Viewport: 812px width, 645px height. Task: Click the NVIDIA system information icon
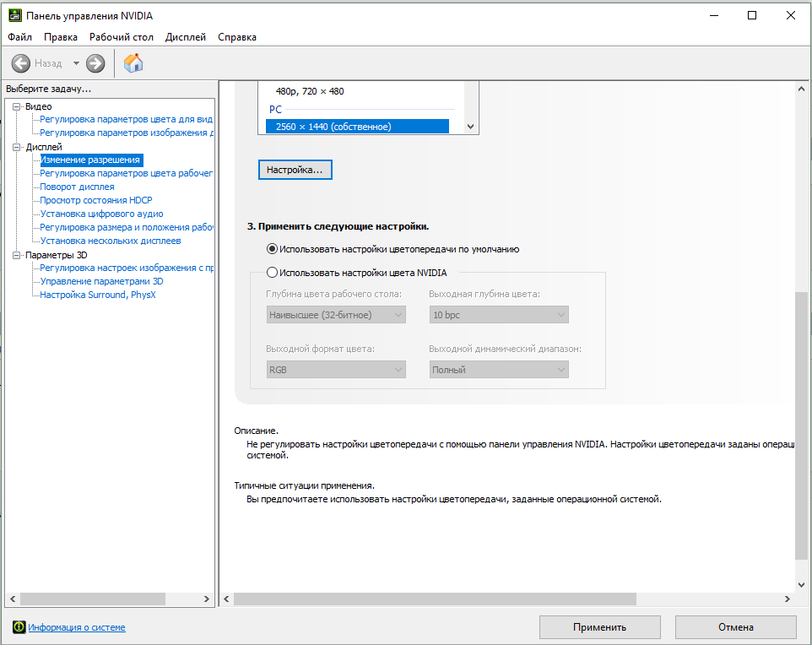(19, 627)
